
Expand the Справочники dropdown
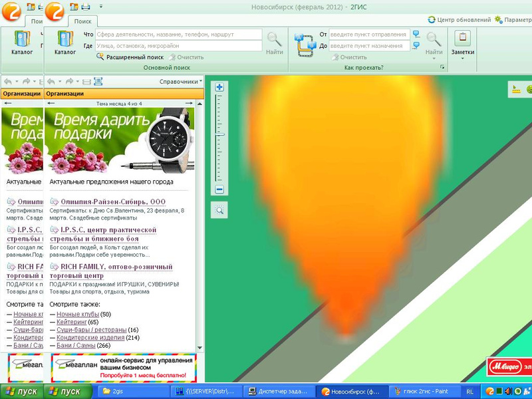click(181, 82)
